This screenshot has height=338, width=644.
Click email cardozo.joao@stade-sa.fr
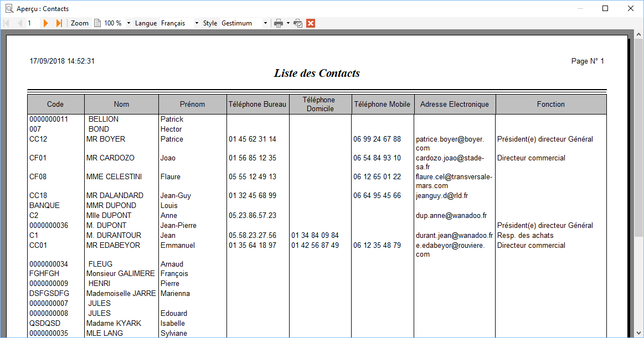450,163
